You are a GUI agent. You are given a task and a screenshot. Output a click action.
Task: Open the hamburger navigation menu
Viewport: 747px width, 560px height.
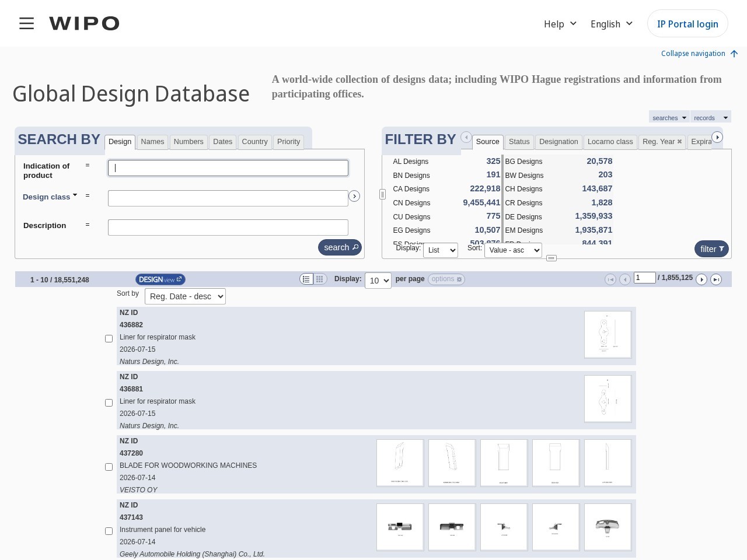point(26,23)
